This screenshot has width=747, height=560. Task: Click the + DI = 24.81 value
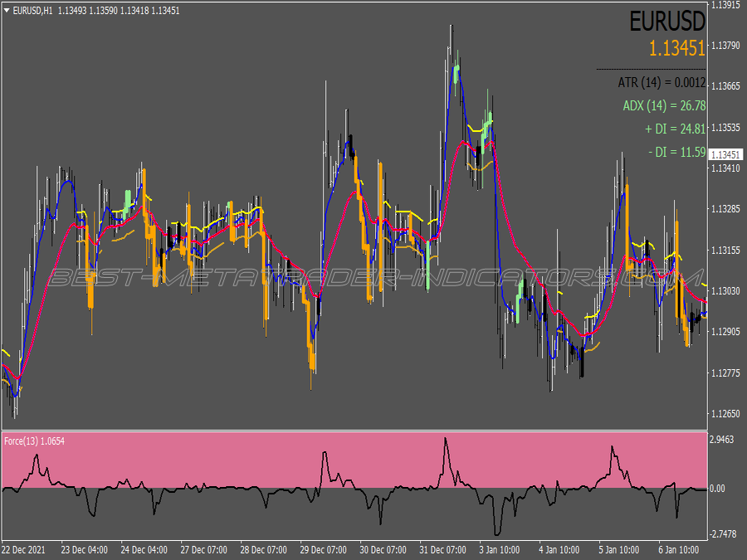click(x=675, y=129)
